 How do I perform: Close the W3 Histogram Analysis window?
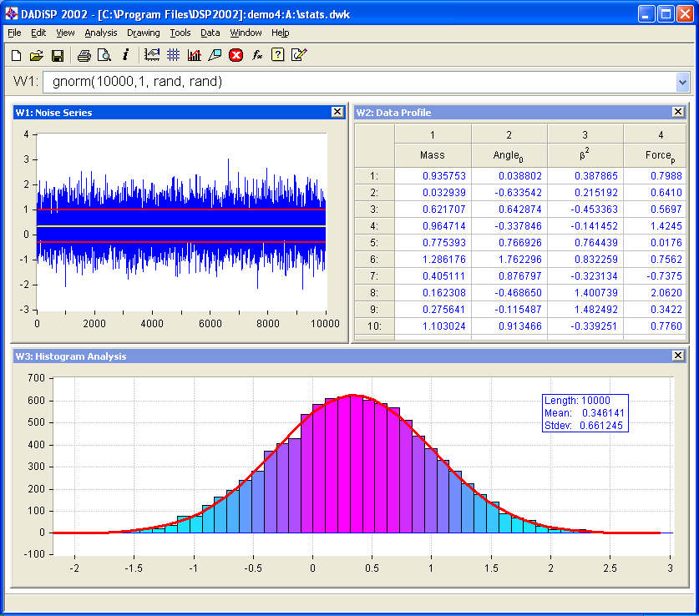click(678, 356)
